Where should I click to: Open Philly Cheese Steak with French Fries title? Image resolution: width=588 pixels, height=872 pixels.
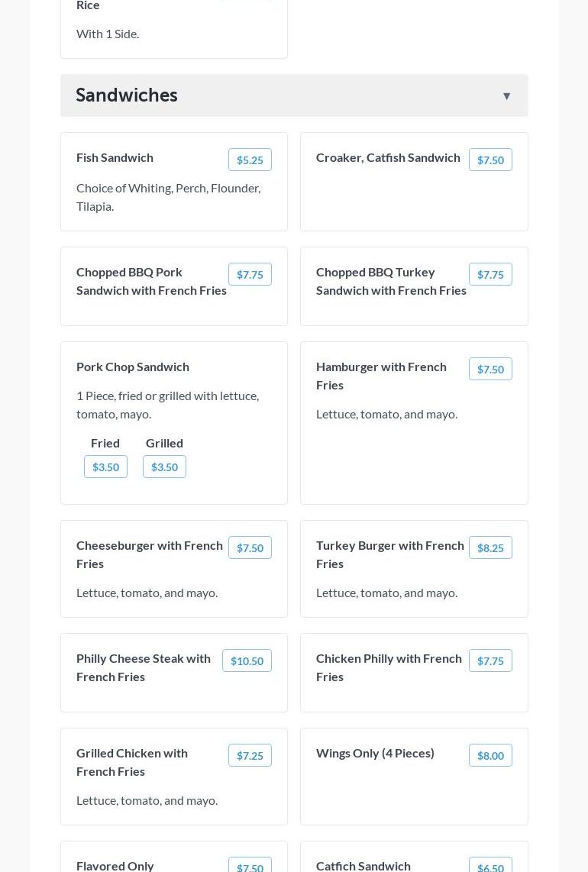click(144, 667)
